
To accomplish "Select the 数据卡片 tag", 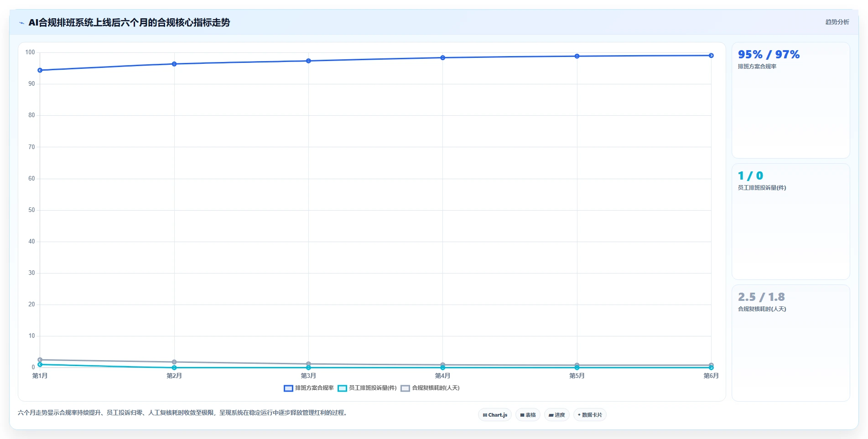I will 590,415.
